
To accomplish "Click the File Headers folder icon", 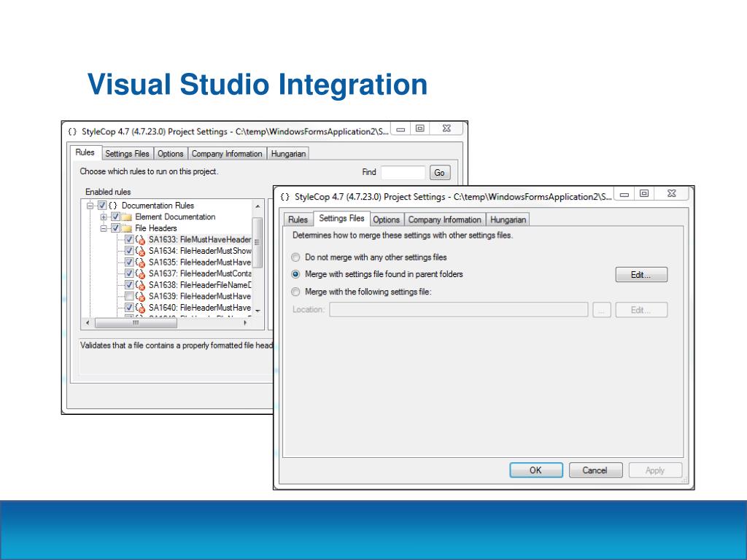I will 127,228.
